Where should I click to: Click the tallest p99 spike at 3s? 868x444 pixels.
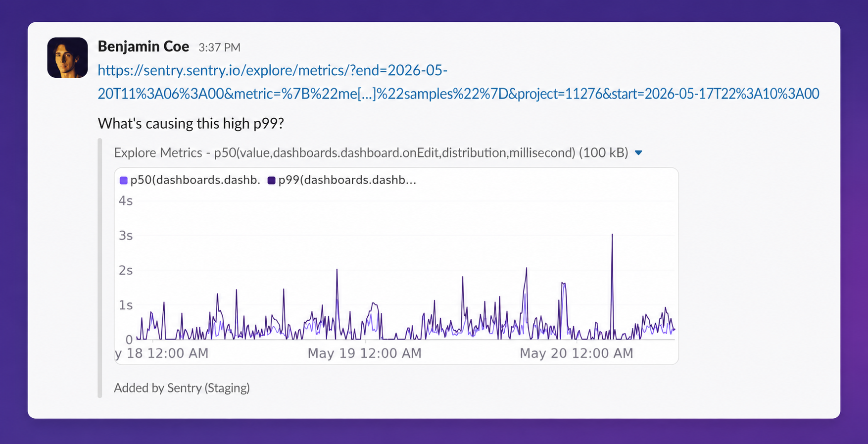(612, 235)
